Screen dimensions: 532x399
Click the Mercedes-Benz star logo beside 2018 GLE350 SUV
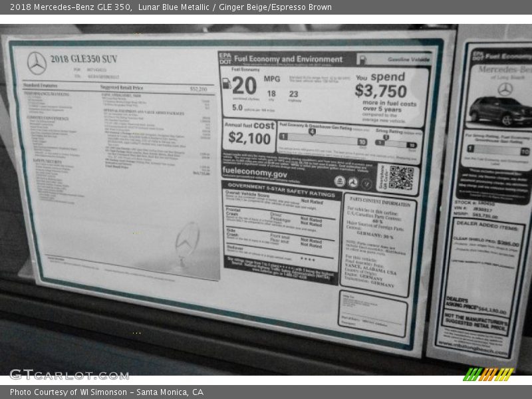37,63
